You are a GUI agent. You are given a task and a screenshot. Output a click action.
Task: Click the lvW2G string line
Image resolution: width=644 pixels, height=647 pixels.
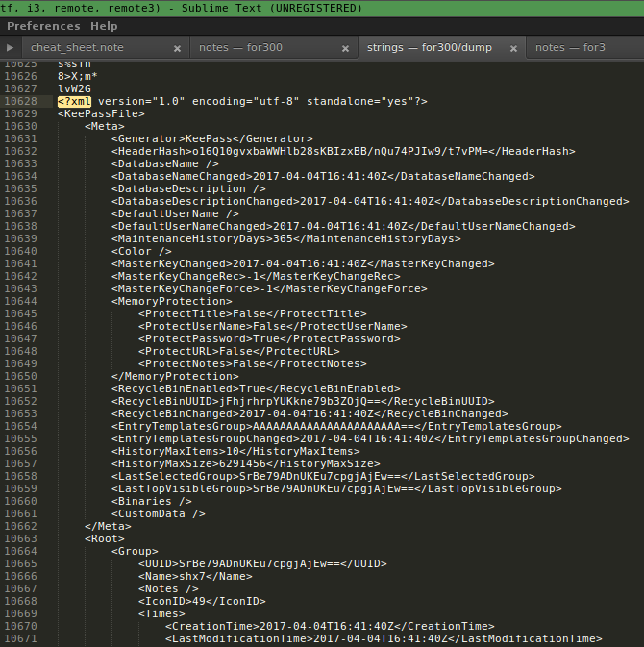coord(74,88)
